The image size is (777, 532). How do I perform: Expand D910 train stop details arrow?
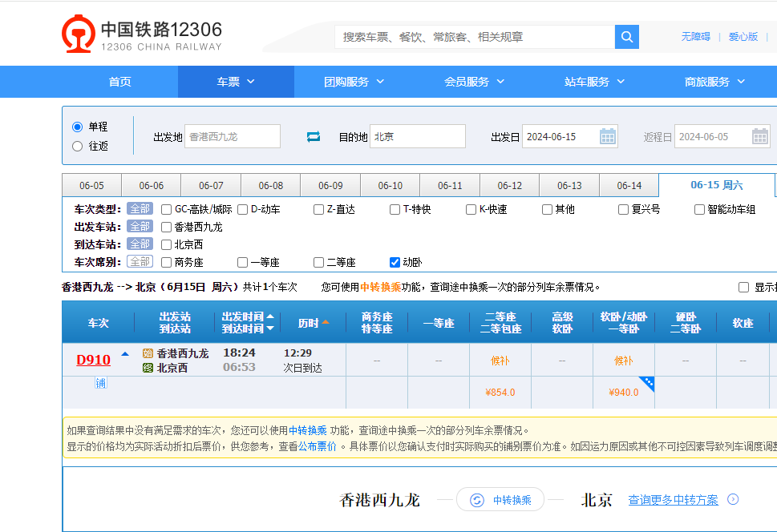(125, 354)
